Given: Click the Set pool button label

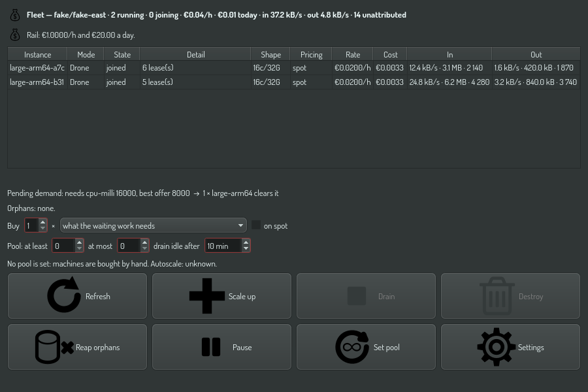Looking at the screenshot, I should 386,348.
